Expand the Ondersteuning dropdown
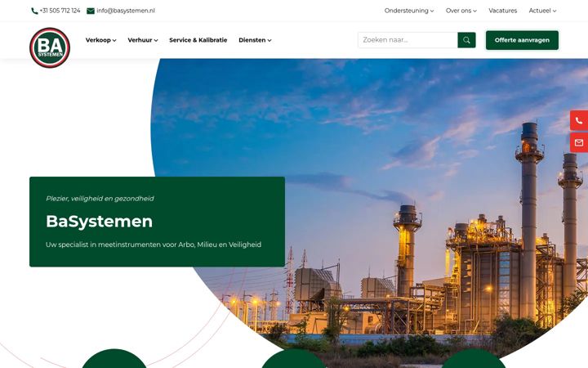 click(x=409, y=11)
